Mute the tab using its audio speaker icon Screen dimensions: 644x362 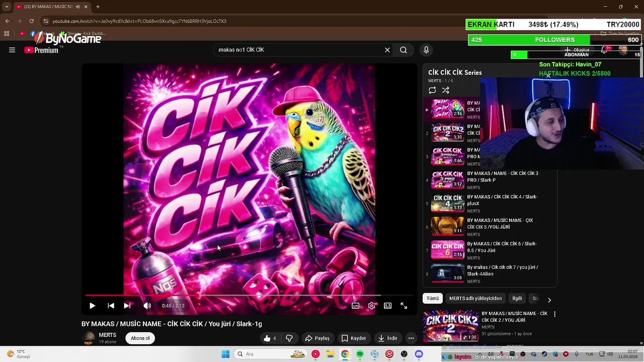coord(77,7)
